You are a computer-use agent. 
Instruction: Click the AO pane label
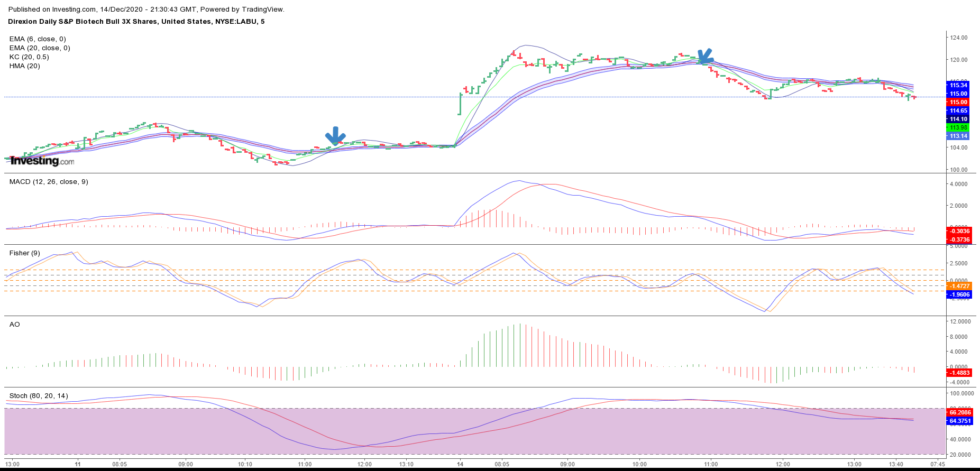tap(15, 325)
